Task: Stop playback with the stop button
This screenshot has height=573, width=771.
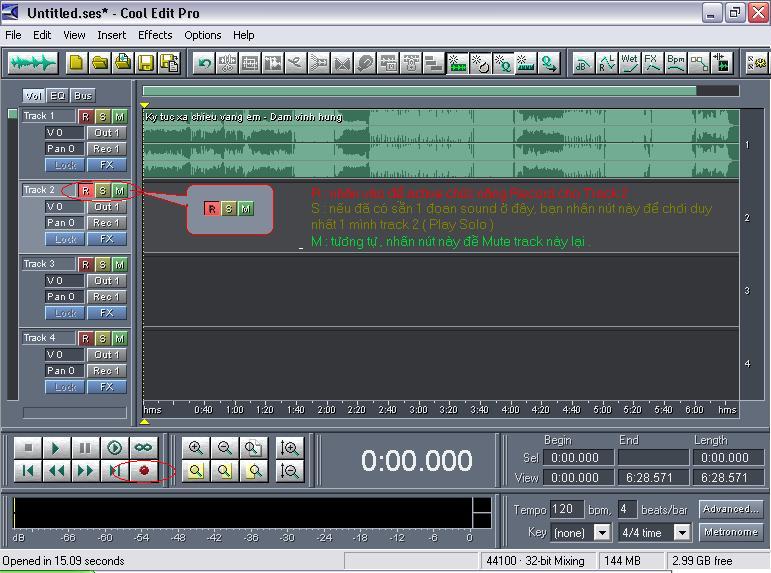Action: tap(28, 448)
